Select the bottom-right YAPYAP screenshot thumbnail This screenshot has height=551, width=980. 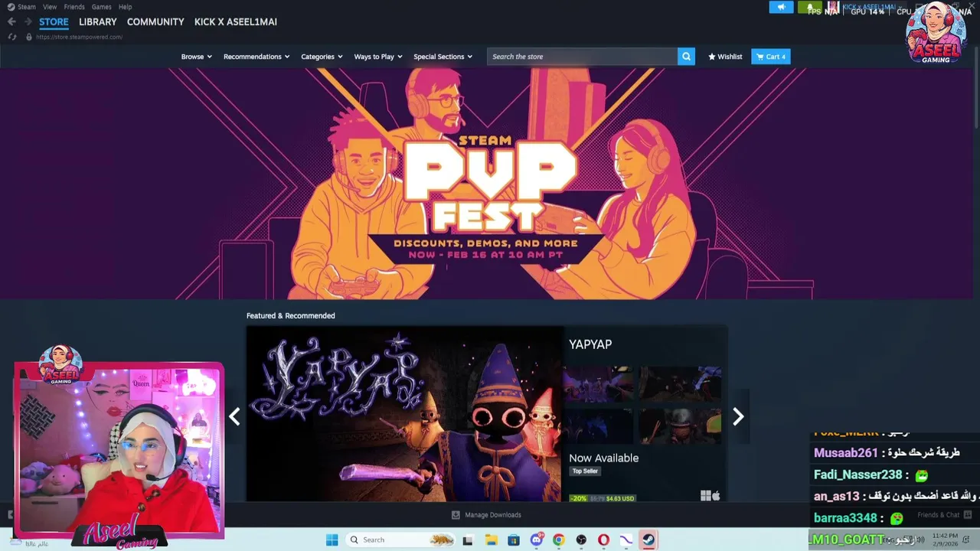680,425
